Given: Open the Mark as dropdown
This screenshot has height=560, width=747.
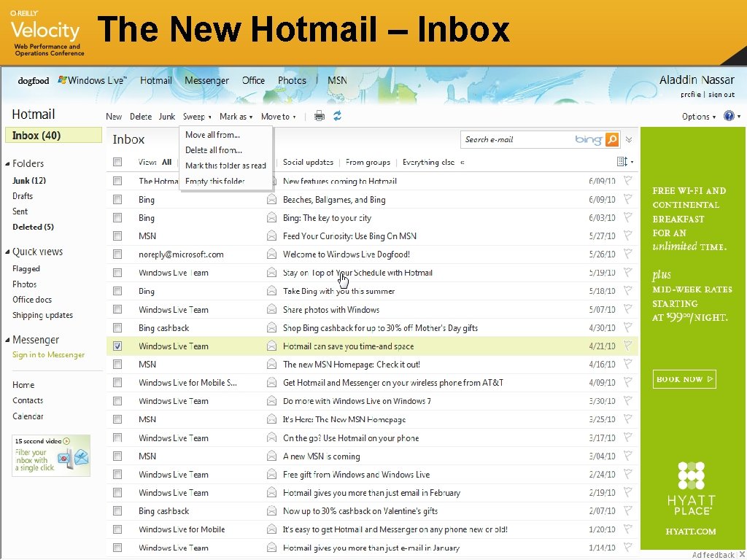Looking at the screenshot, I should pos(236,115).
